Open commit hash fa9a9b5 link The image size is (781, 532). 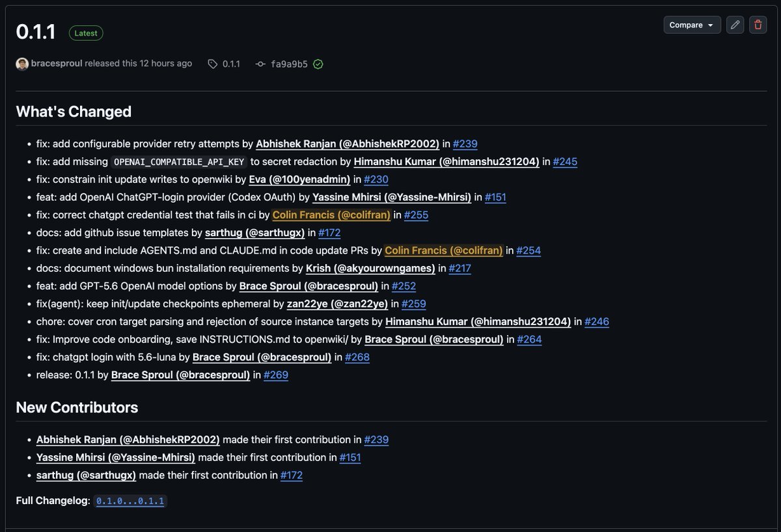point(290,64)
